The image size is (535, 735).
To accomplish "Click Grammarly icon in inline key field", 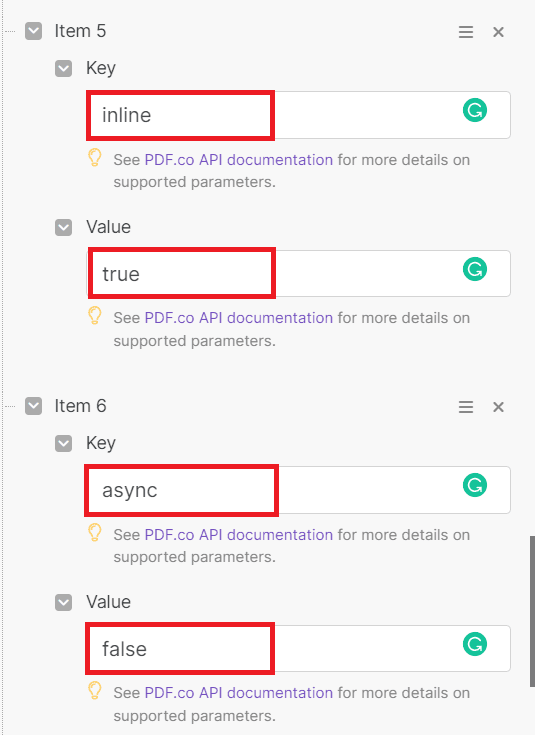I will click(x=475, y=110).
